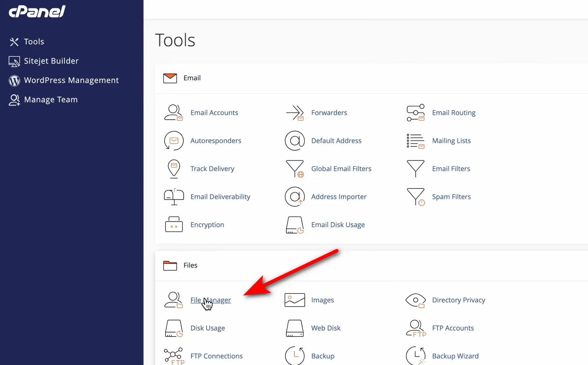Go to the Email Deliverability link
This screenshot has height=365, width=588.
pos(220,197)
